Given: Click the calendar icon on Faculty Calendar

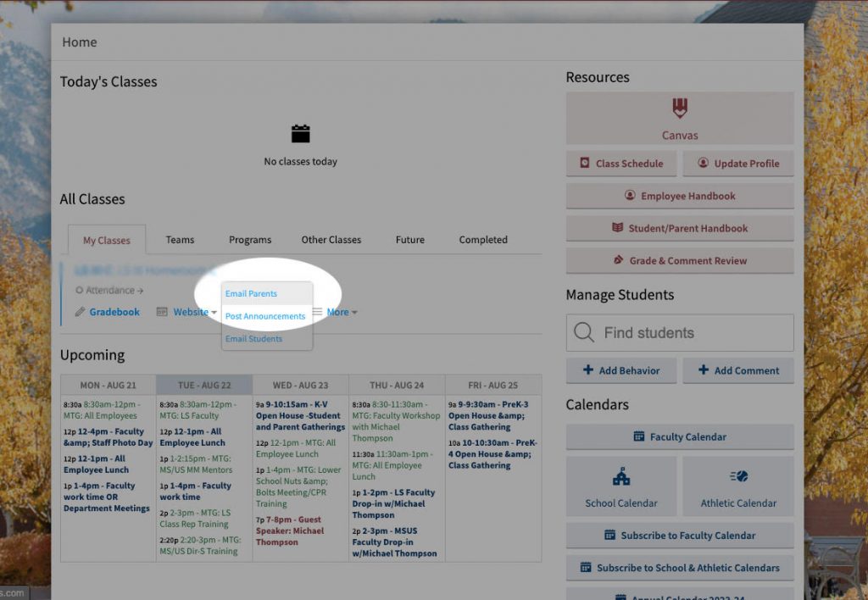Looking at the screenshot, I should (x=639, y=436).
